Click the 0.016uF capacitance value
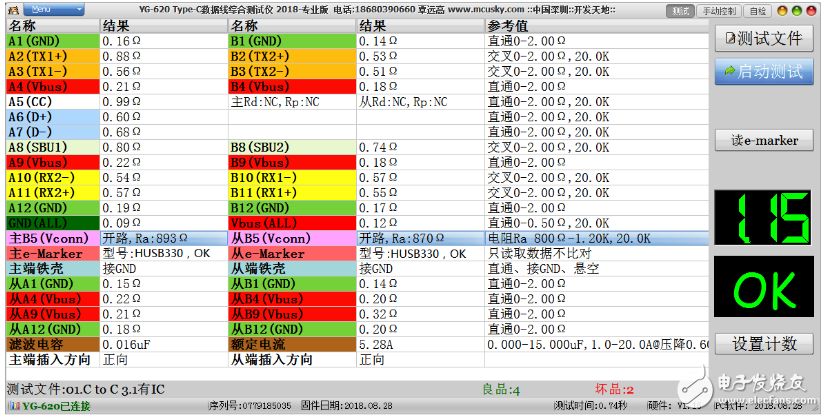 (x=164, y=344)
